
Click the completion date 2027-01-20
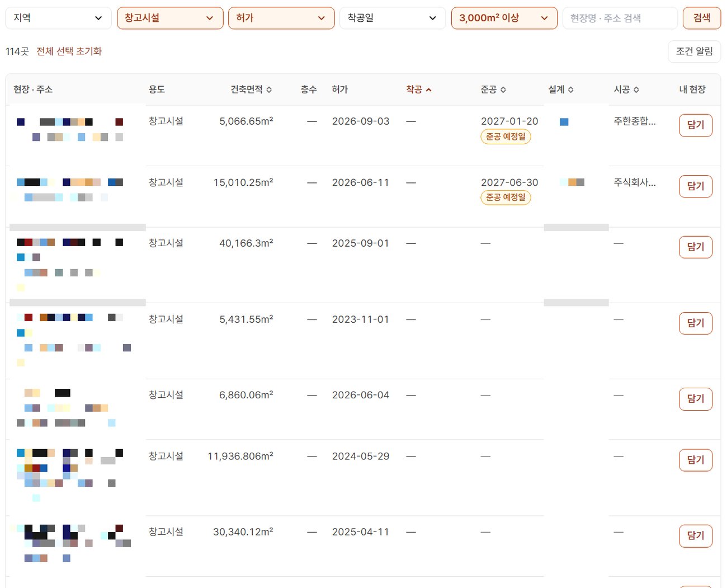[x=509, y=121]
